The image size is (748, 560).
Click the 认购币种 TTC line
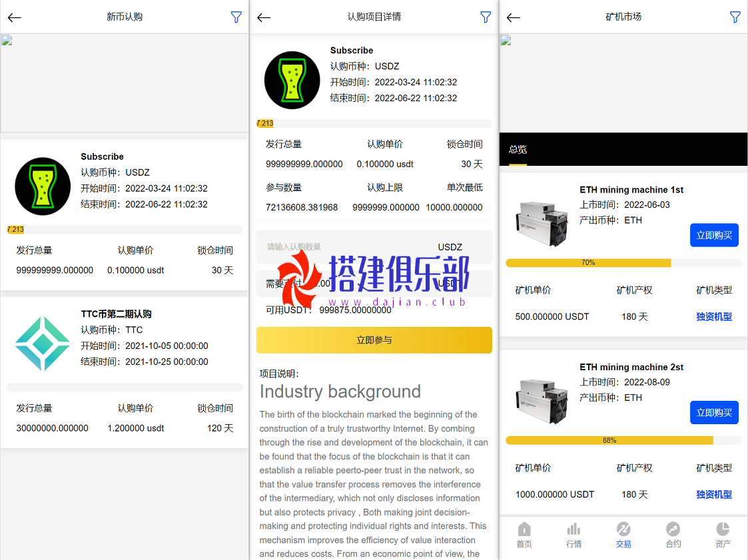point(112,330)
